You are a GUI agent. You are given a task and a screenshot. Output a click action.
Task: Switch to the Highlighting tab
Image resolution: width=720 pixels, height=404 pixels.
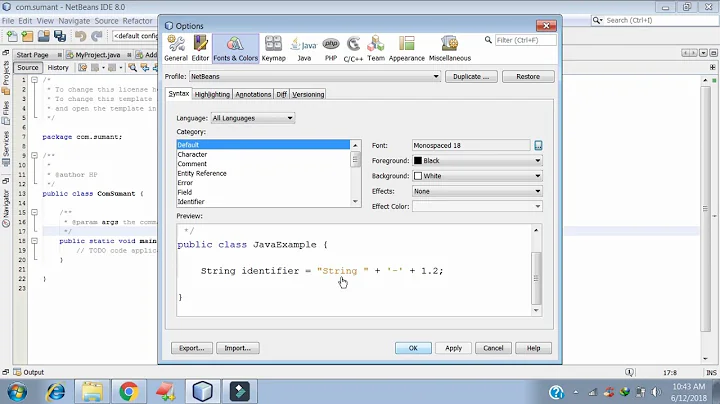coord(212,94)
